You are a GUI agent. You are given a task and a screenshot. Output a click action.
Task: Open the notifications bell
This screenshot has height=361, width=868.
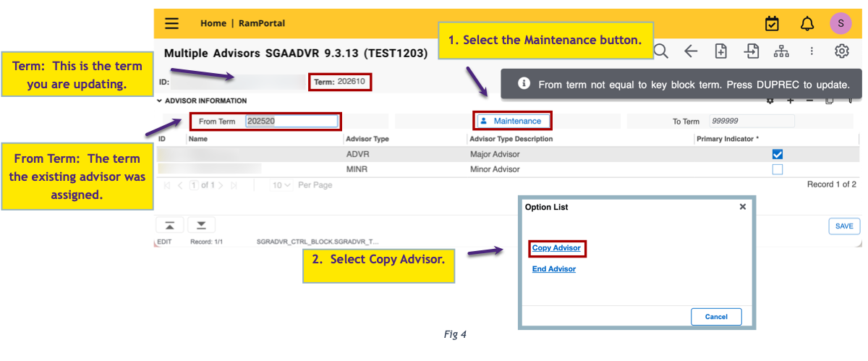point(807,24)
